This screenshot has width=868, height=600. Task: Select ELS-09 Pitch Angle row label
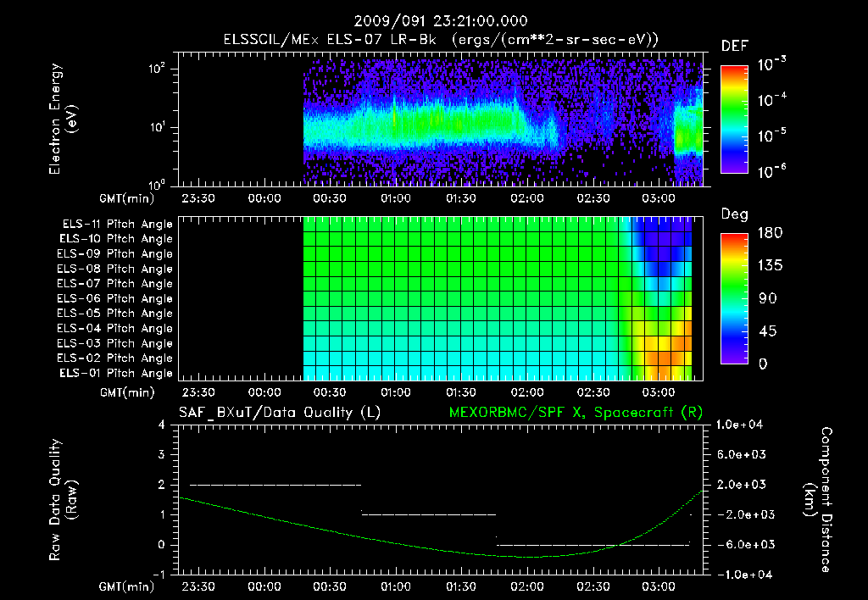(115, 254)
